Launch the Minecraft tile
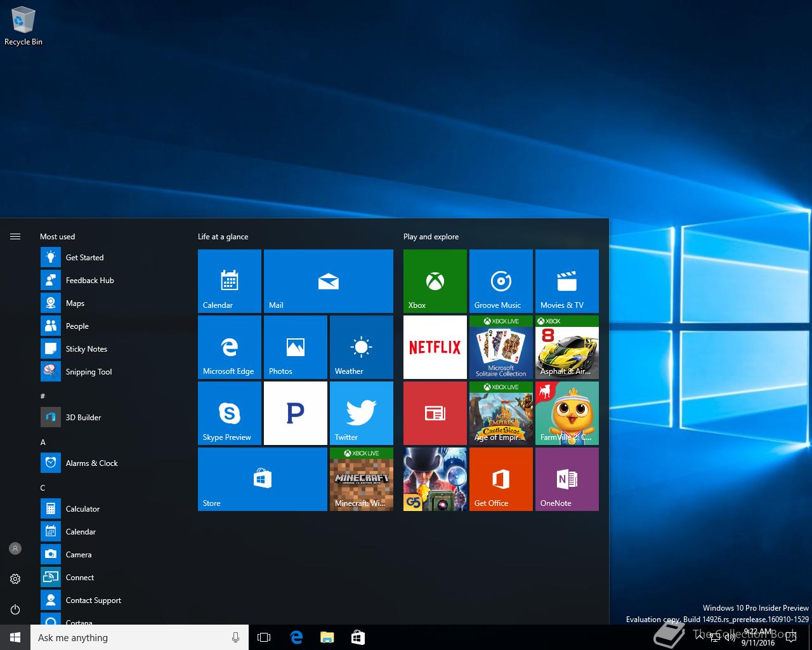 [362, 479]
